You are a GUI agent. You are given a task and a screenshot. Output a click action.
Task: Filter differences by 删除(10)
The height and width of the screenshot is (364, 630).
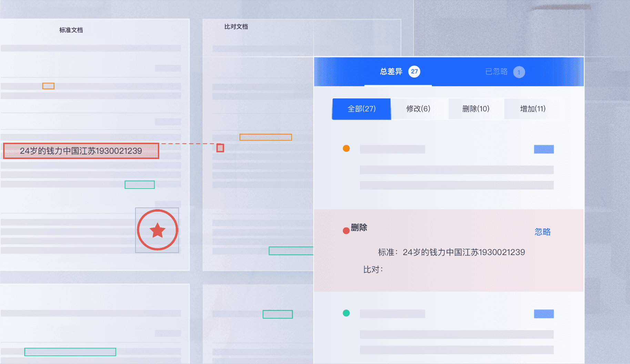pyautogui.click(x=476, y=109)
